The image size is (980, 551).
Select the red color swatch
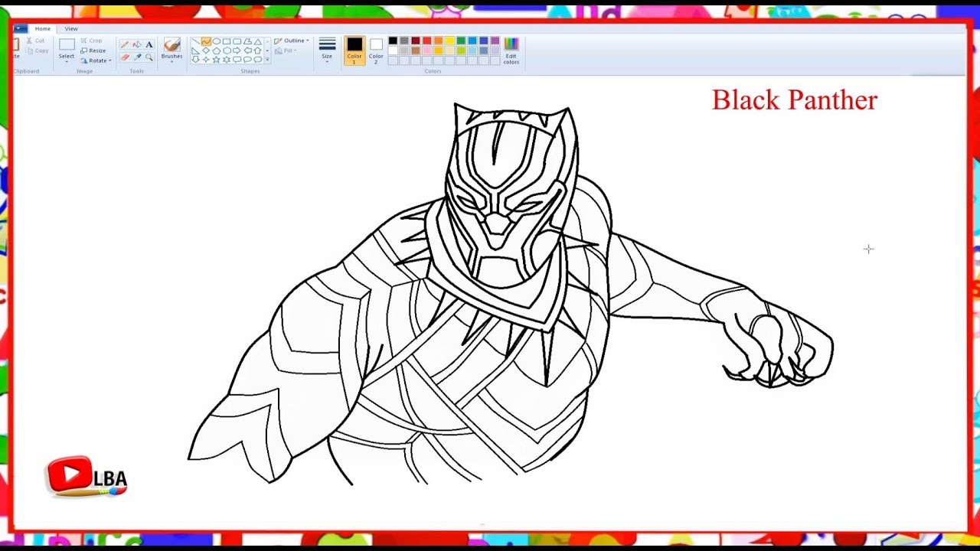(x=427, y=41)
